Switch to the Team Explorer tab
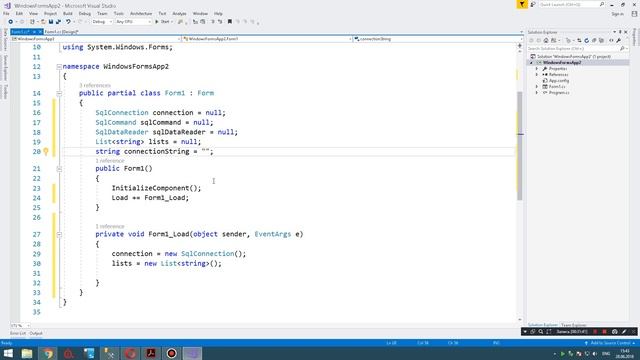 click(573, 325)
